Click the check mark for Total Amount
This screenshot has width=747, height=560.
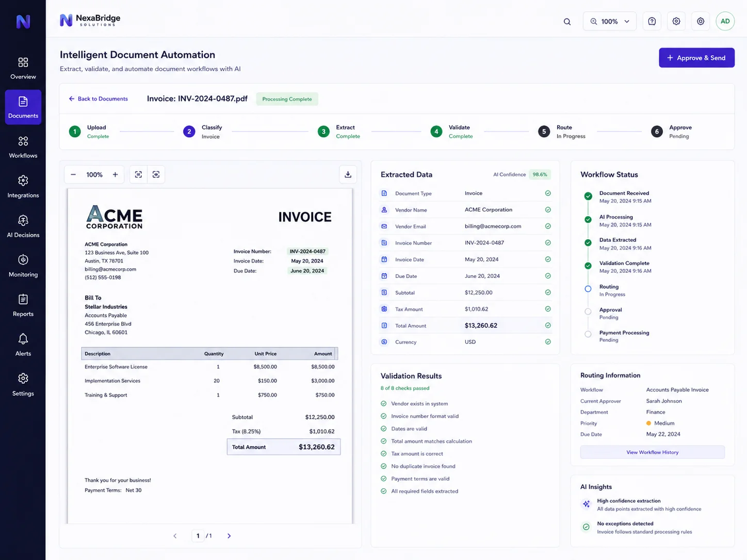(548, 325)
